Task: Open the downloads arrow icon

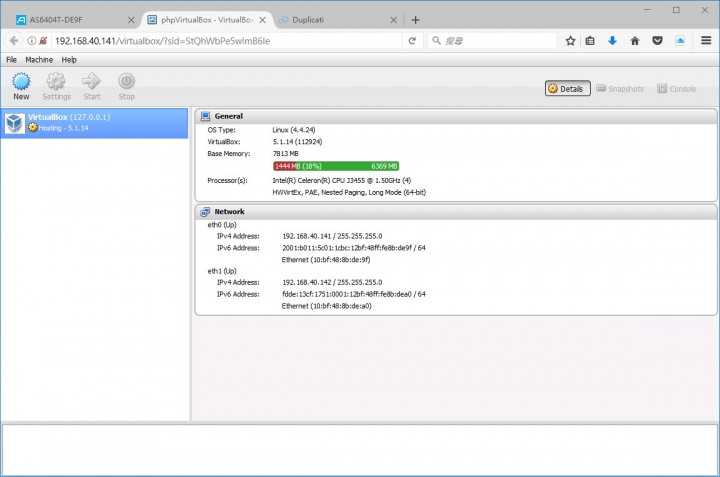Action: click(612, 41)
